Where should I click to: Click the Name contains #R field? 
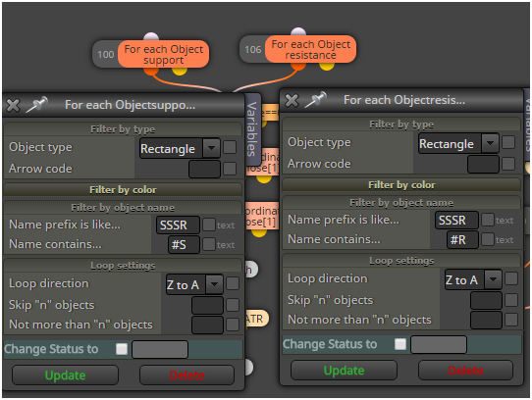[462, 239]
